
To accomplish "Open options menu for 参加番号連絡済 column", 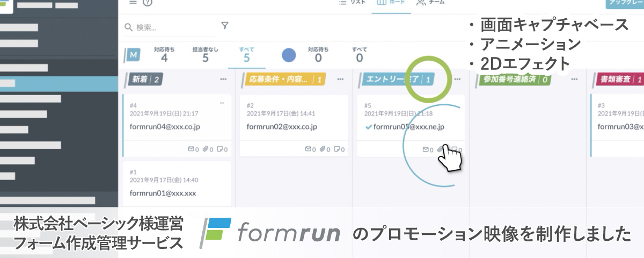I will (x=575, y=80).
